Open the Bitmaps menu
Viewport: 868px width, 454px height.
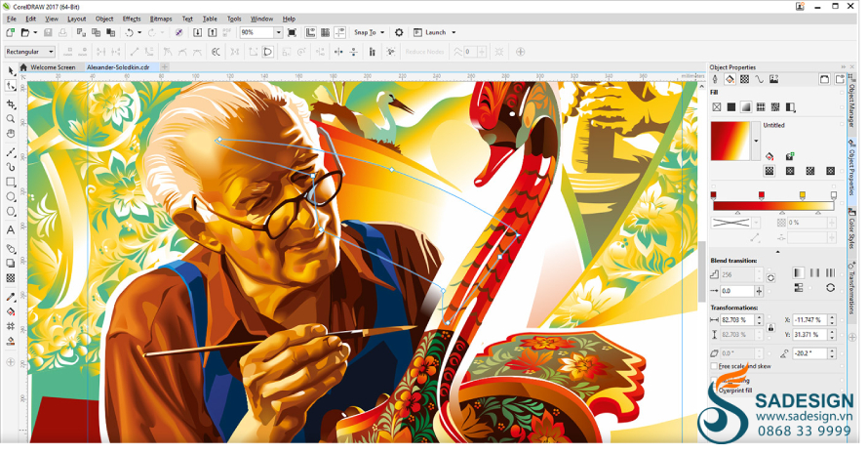[x=161, y=19]
